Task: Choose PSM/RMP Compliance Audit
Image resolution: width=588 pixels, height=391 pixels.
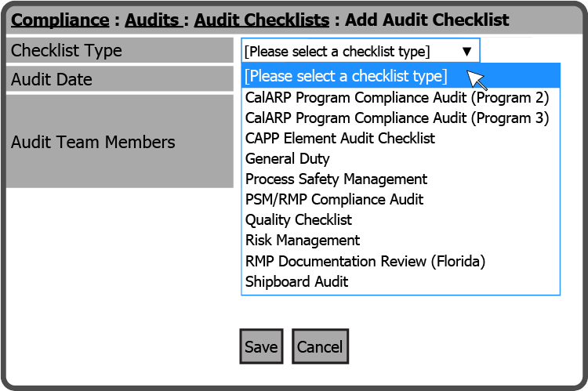Action: pyautogui.click(x=334, y=200)
